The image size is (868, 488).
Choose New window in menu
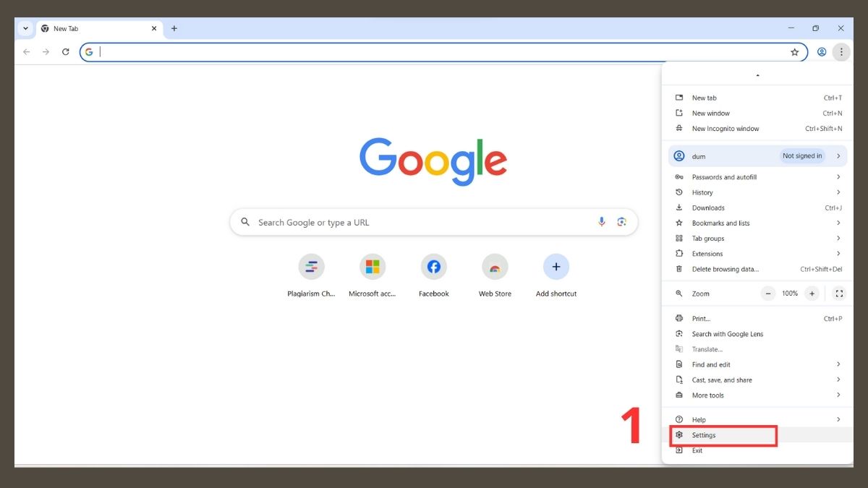click(x=758, y=113)
